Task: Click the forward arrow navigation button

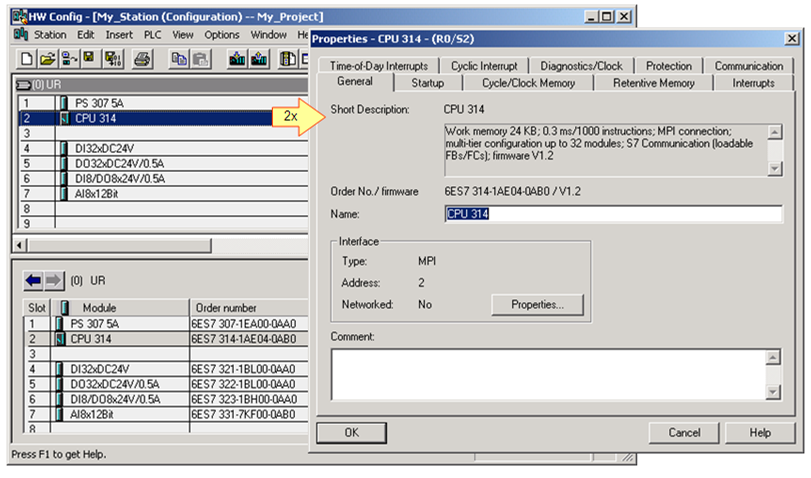Action: tap(54, 280)
